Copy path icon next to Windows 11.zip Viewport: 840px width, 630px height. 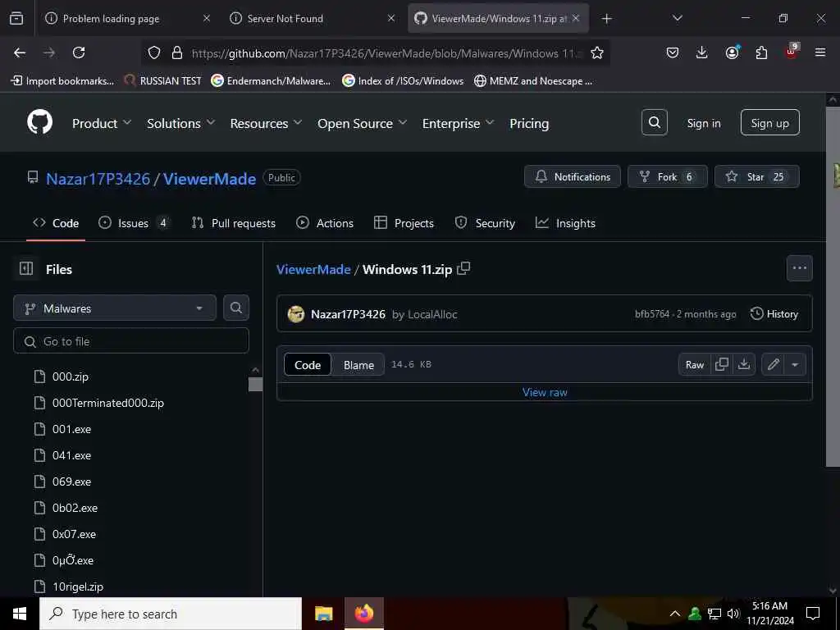(464, 268)
